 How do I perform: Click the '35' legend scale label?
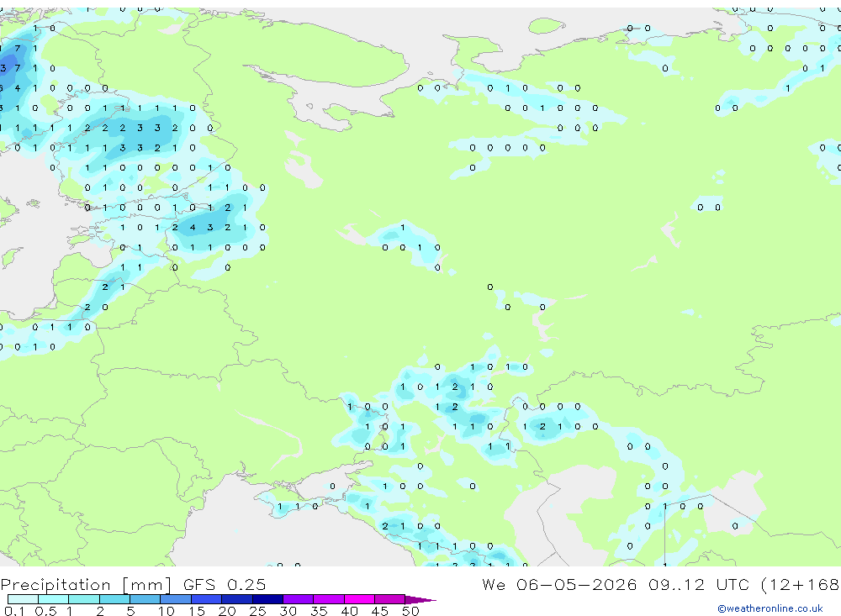pyautogui.click(x=319, y=611)
